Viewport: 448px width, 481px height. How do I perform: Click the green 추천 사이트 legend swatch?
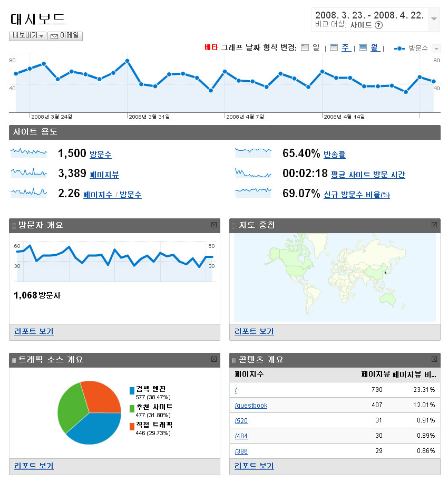coord(132,409)
